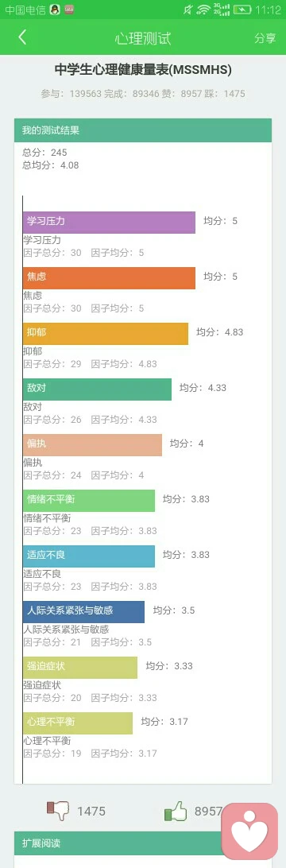Tap 分享 share button

(265, 37)
